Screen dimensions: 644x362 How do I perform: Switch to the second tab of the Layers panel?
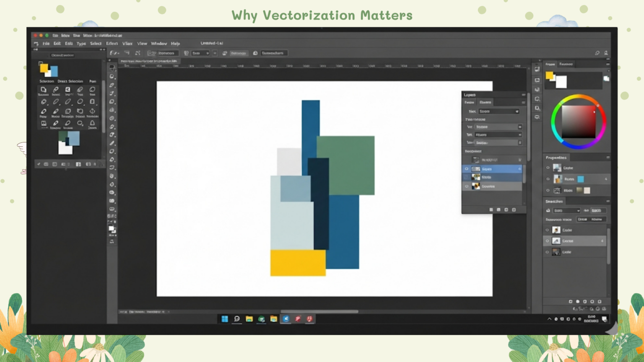click(x=485, y=102)
